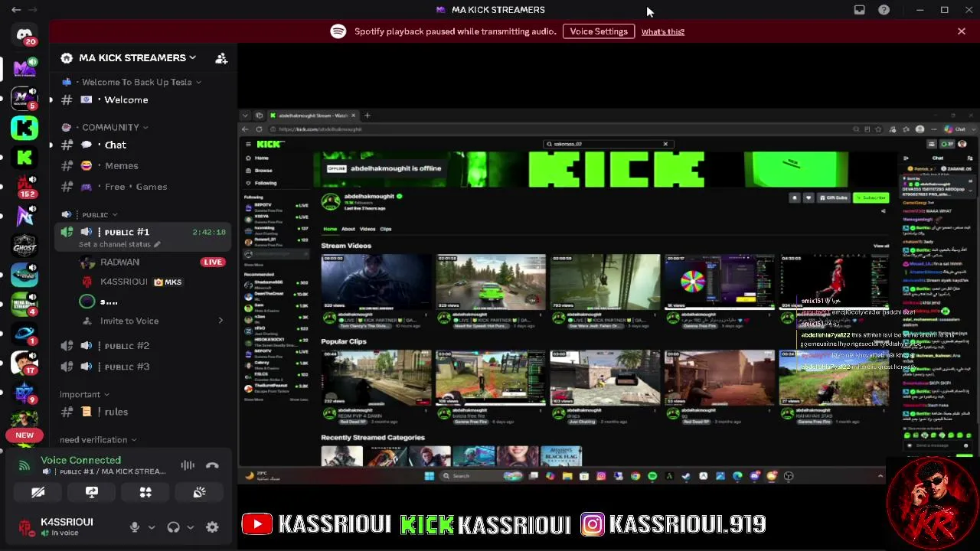The image size is (980, 551).
Task: Deafen audio with the headphones icon
Action: (x=173, y=527)
